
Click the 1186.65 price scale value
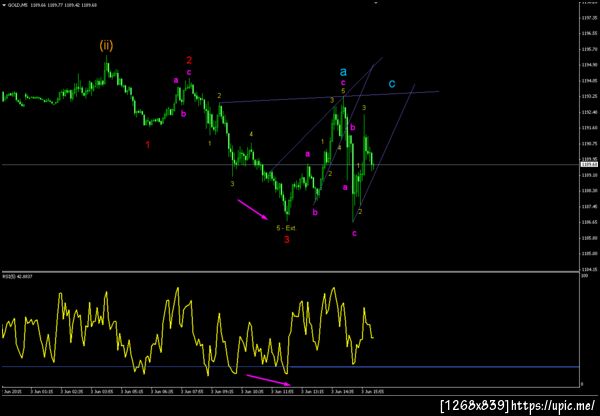(587, 222)
